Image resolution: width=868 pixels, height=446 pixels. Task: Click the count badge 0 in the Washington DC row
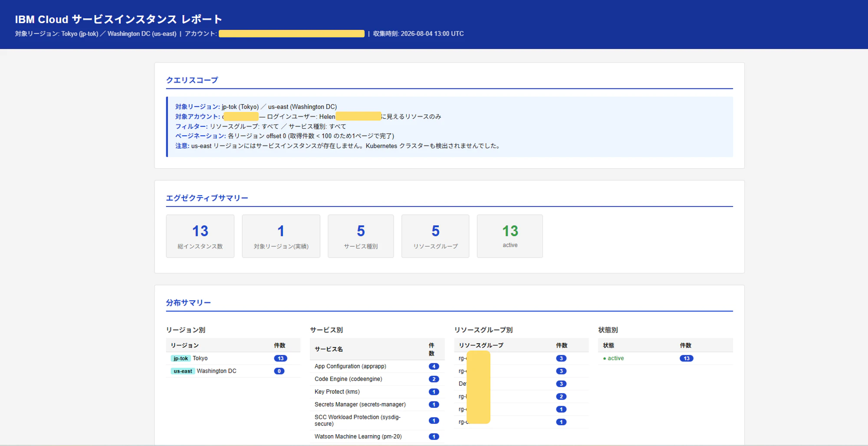pos(279,371)
